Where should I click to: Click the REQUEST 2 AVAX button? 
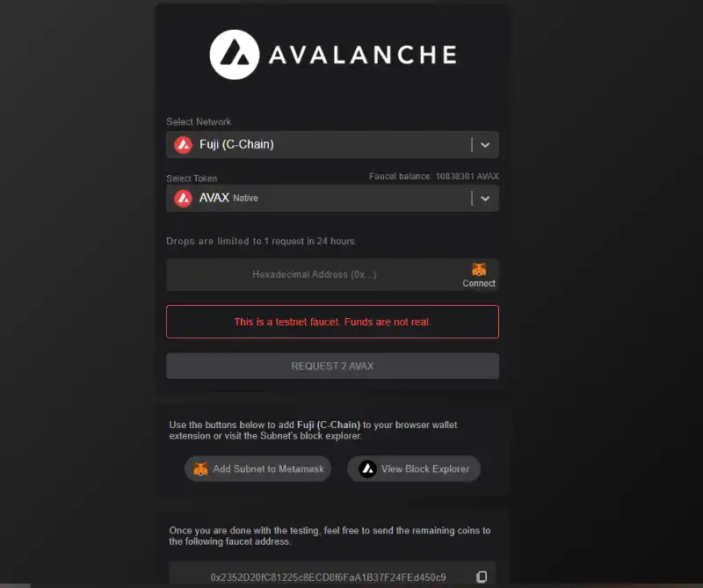332,366
